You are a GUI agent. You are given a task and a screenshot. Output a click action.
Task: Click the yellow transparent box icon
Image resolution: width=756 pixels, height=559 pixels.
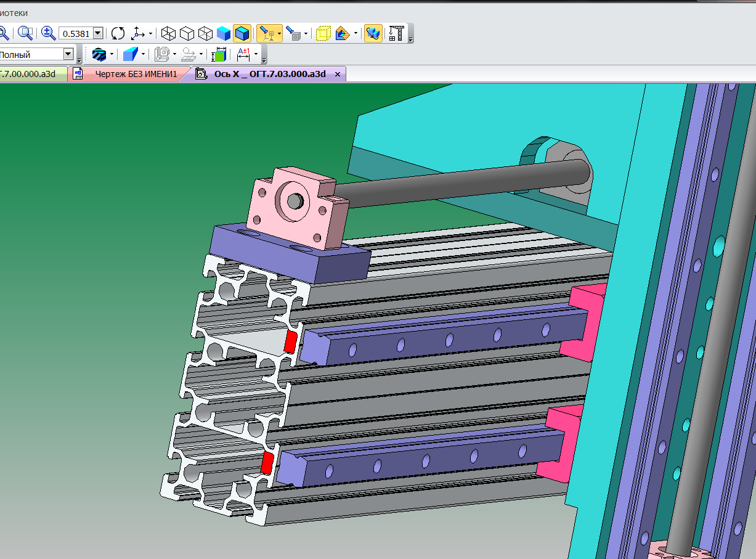point(323,33)
